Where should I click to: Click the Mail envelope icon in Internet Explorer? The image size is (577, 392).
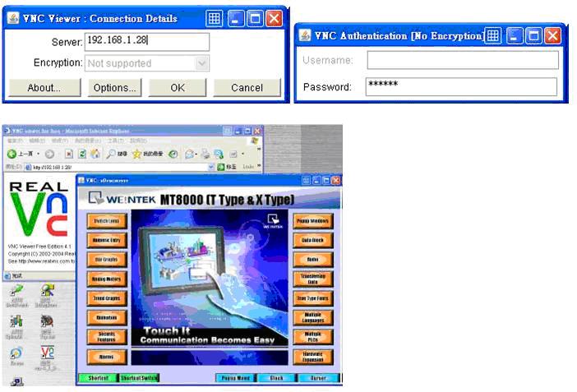click(x=189, y=154)
